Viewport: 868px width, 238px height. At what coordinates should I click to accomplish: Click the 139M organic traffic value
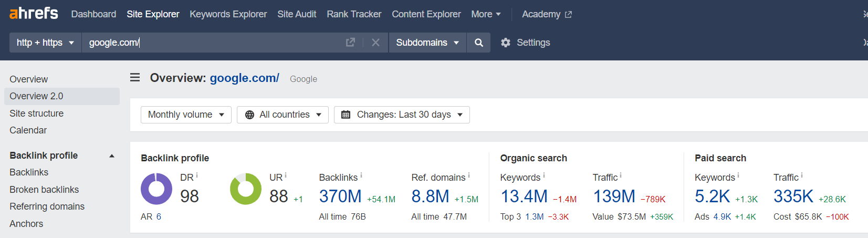614,196
